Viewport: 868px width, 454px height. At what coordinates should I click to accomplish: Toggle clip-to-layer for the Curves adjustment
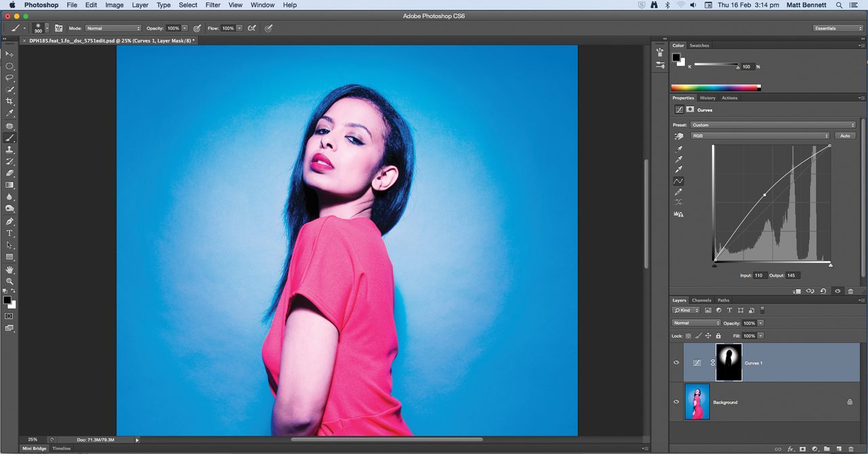[x=797, y=291]
